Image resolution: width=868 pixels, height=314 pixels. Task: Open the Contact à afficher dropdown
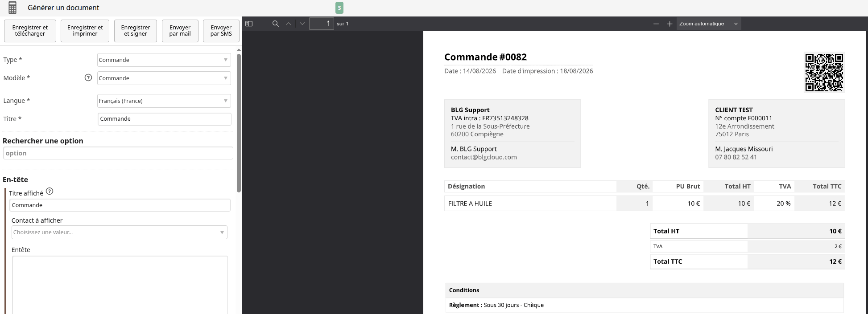pos(120,232)
